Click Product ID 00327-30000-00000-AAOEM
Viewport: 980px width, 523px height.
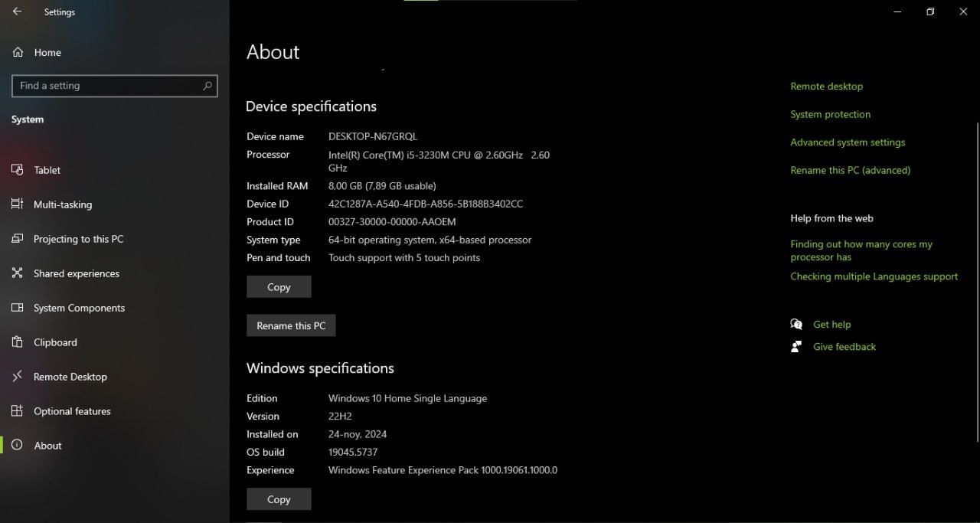coord(392,222)
